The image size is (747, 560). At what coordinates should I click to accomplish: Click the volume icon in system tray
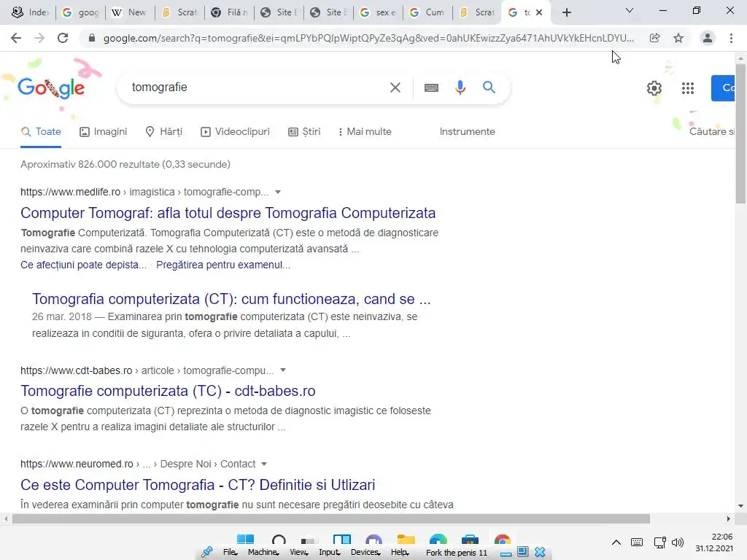tap(678, 542)
